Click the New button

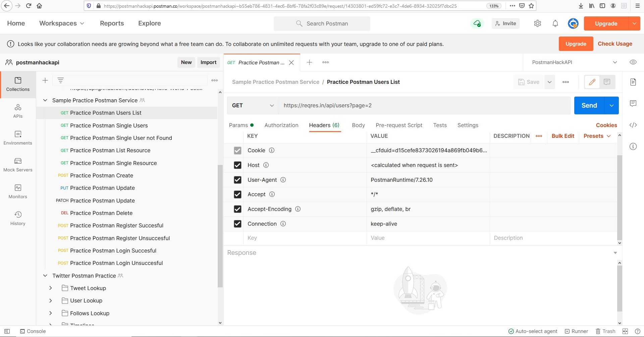[186, 62]
